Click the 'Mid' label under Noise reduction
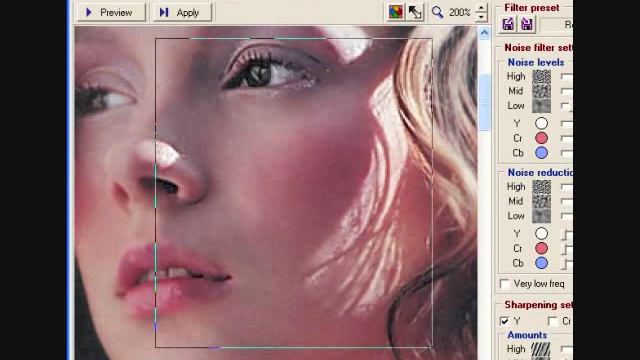 click(x=516, y=201)
